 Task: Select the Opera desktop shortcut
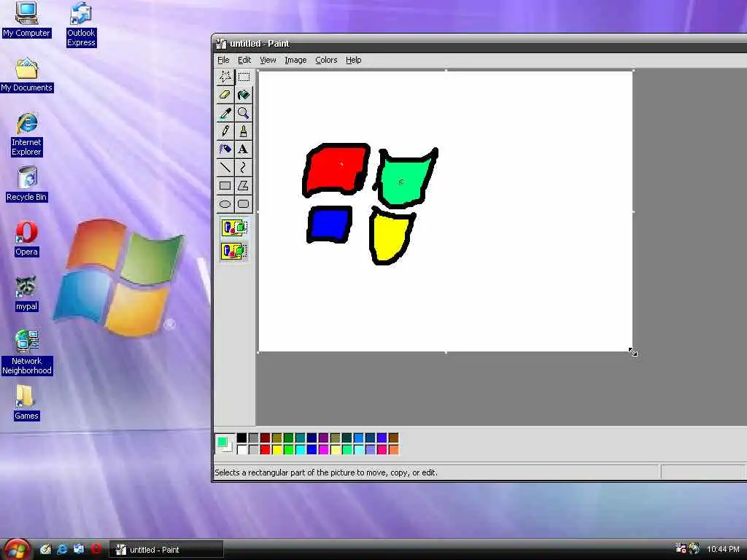(x=26, y=238)
